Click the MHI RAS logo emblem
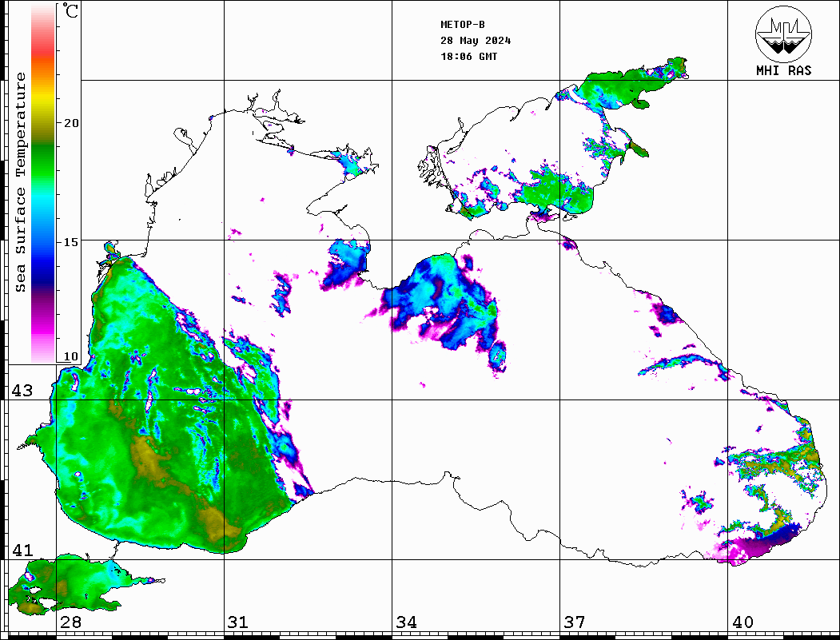 [784, 34]
